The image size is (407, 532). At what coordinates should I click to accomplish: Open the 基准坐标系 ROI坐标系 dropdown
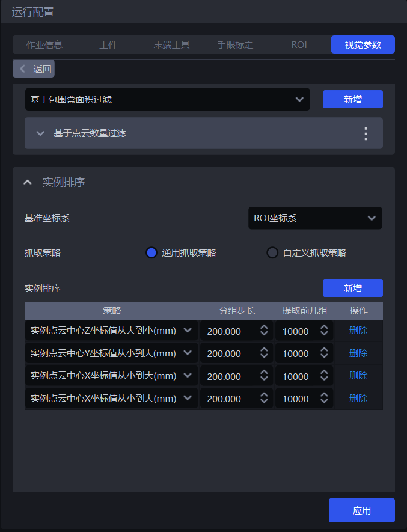click(x=314, y=218)
